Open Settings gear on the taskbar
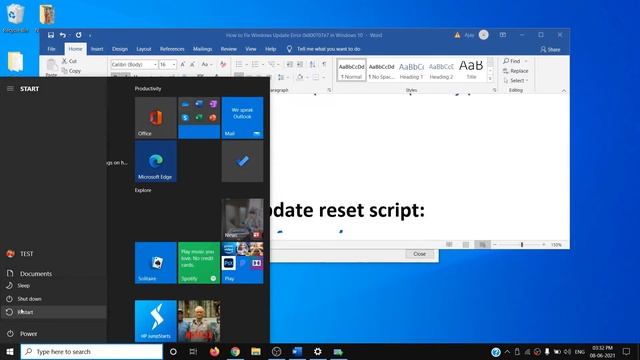The width and height of the screenshot is (640, 360). click(318, 351)
